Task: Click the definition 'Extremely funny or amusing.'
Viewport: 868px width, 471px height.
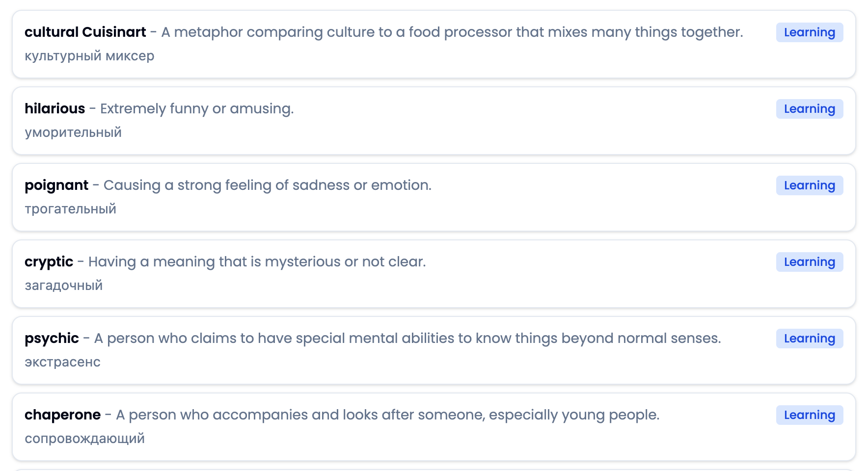Action: click(x=197, y=108)
